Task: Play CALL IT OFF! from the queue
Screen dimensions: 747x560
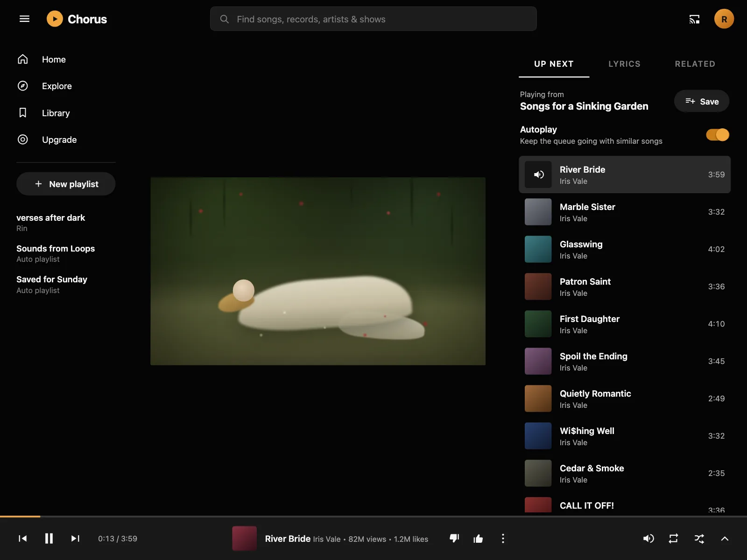Action: [x=625, y=503]
